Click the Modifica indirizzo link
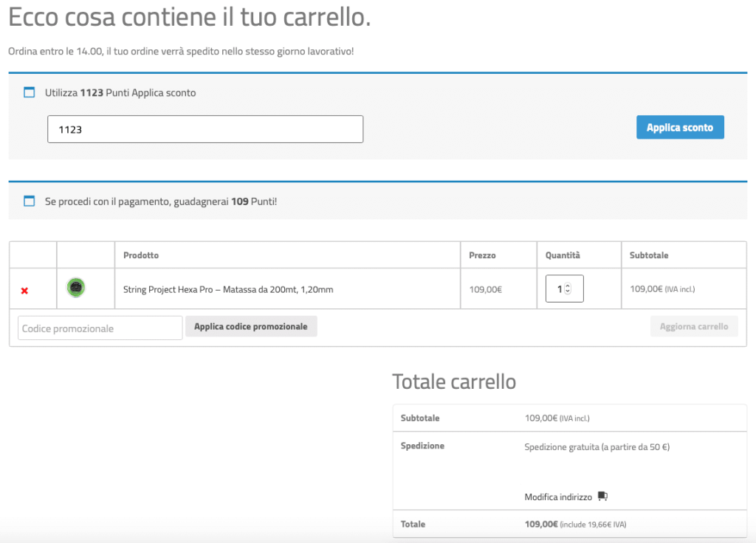Viewport: 756px width, 543px height. (x=558, y=497)
